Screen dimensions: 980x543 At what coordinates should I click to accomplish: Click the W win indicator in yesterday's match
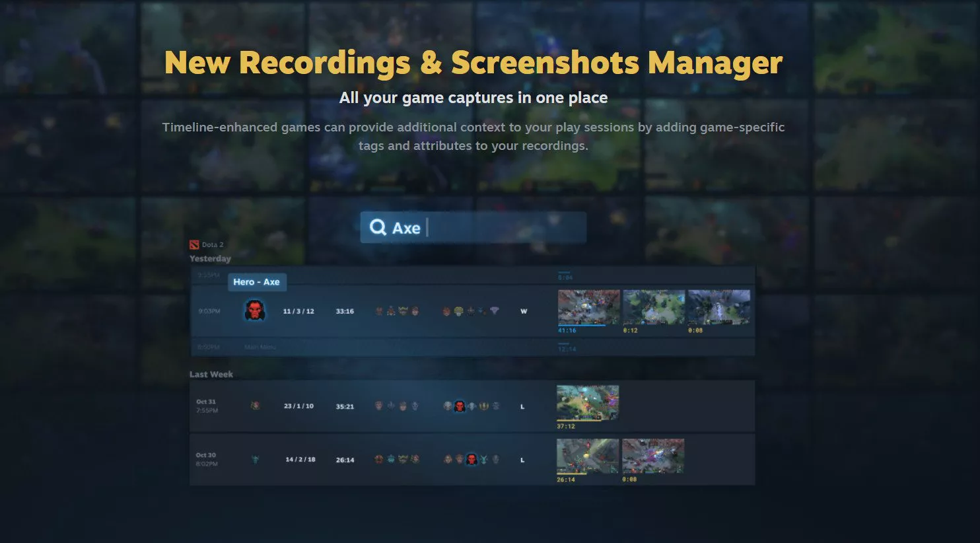[x=524, y=310]
